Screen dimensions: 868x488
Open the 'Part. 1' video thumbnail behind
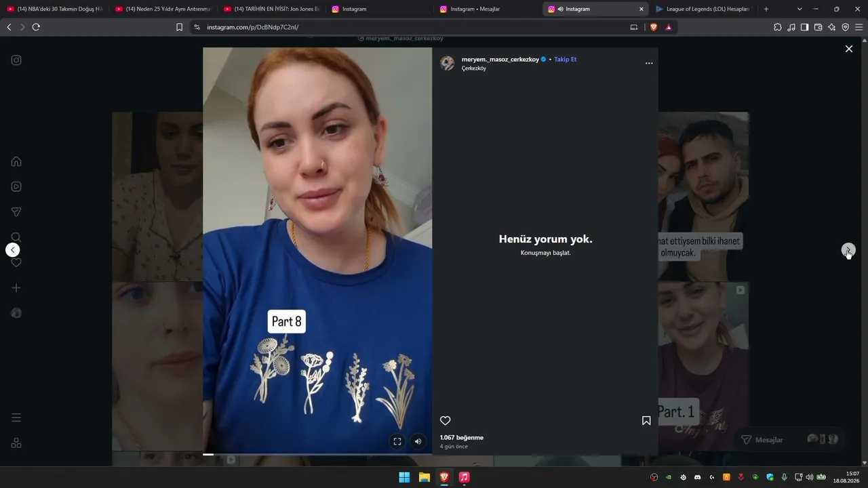(704, 366)
